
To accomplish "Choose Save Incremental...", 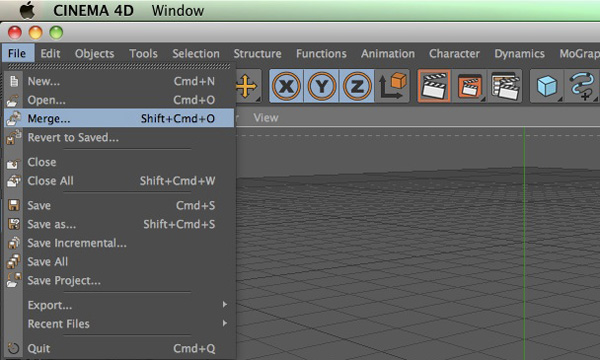I will [119, 243].
